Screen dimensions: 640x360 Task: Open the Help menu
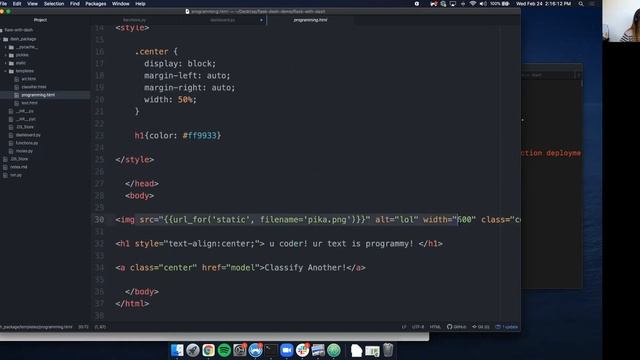point(140,4)
